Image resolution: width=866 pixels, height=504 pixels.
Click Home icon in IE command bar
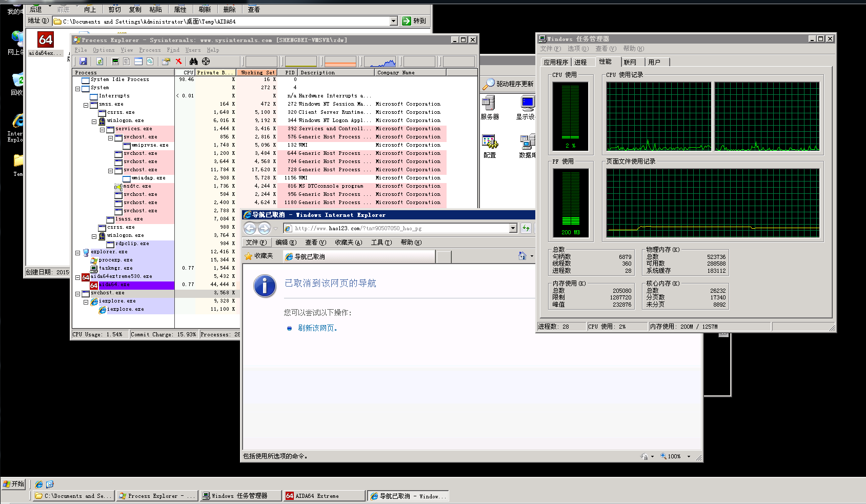[522, 256]
